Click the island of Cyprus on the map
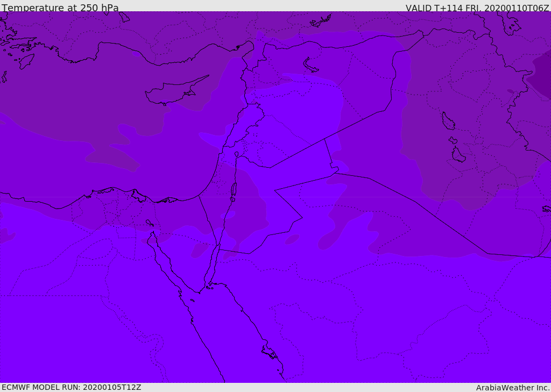This screenshot has width=551, height=392. click(x=176, y=91)
